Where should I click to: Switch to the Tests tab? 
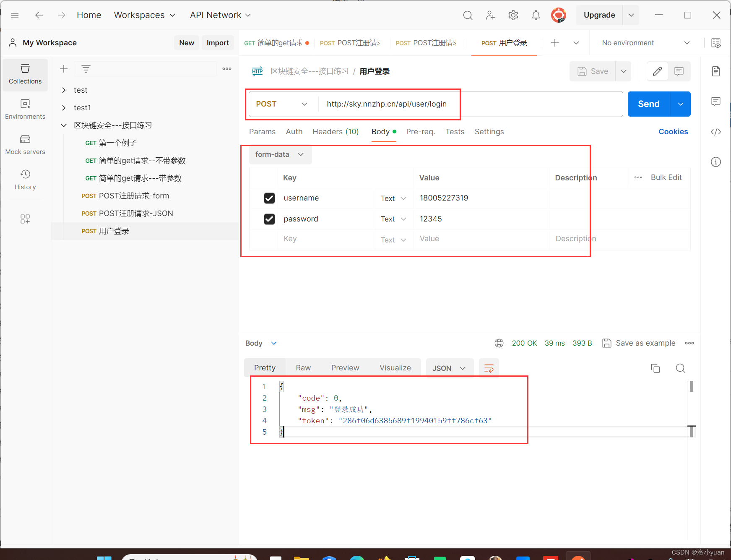click(455, 132)
